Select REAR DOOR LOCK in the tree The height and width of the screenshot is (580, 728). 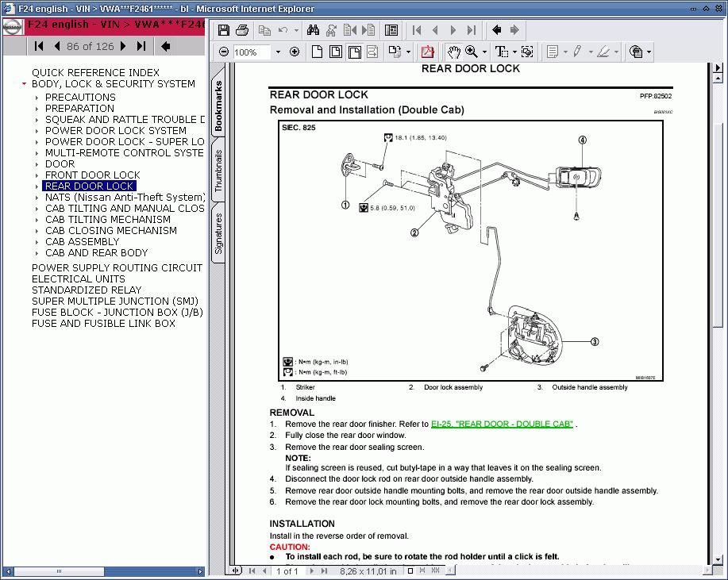click(89, 186)
